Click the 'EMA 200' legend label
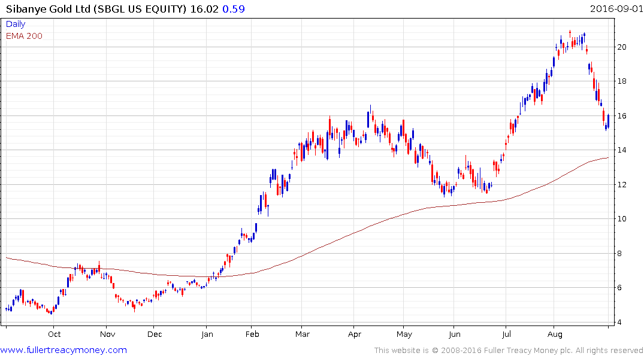The width and height of the screenshot is (644, 359). click(x=24, y=36)
